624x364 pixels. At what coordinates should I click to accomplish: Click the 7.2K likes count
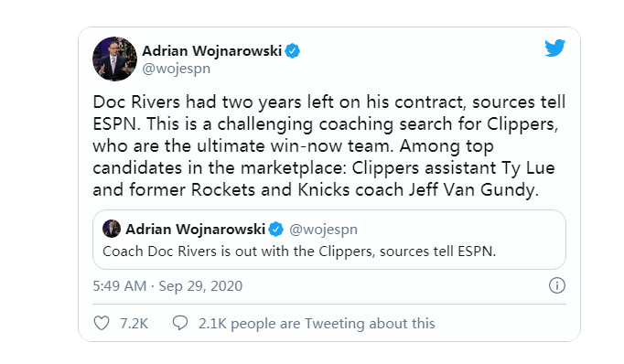point(134,324)
